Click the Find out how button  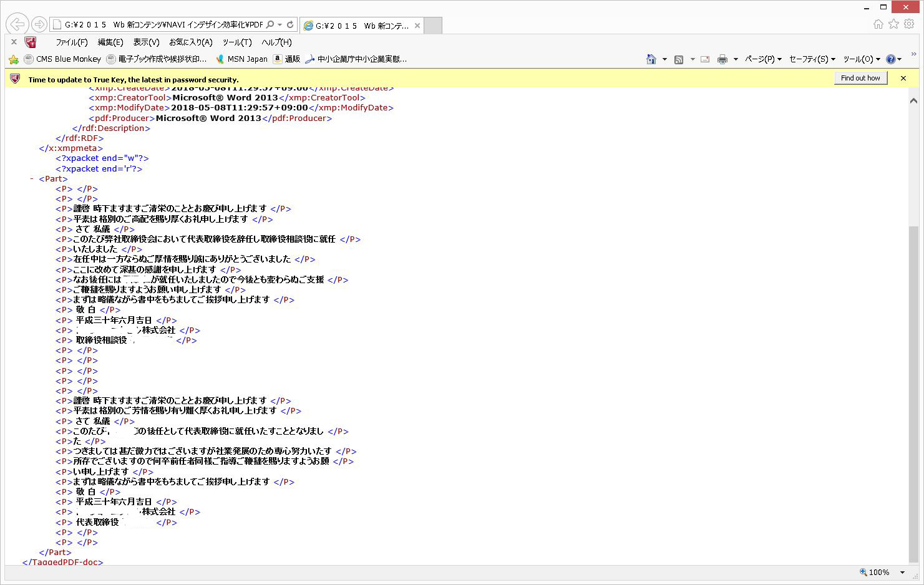point(860,78)
